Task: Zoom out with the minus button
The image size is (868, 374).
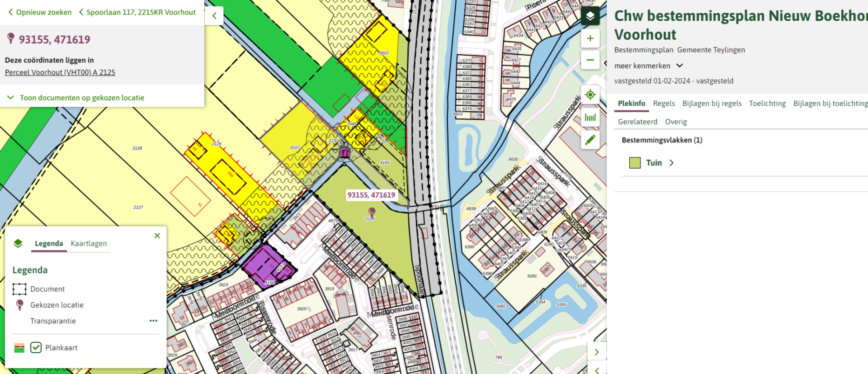Action: [590, 60]
